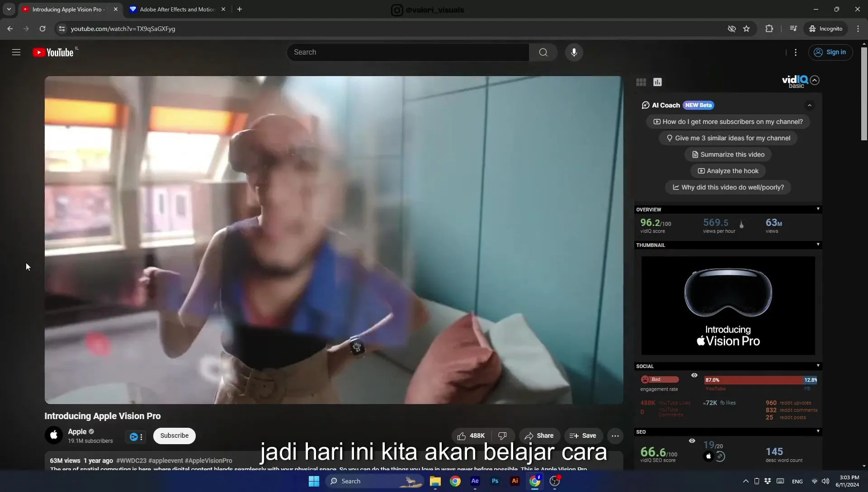Open After Effects from taskbar
The image size is (868, 492).
click(x=475, y=481)
